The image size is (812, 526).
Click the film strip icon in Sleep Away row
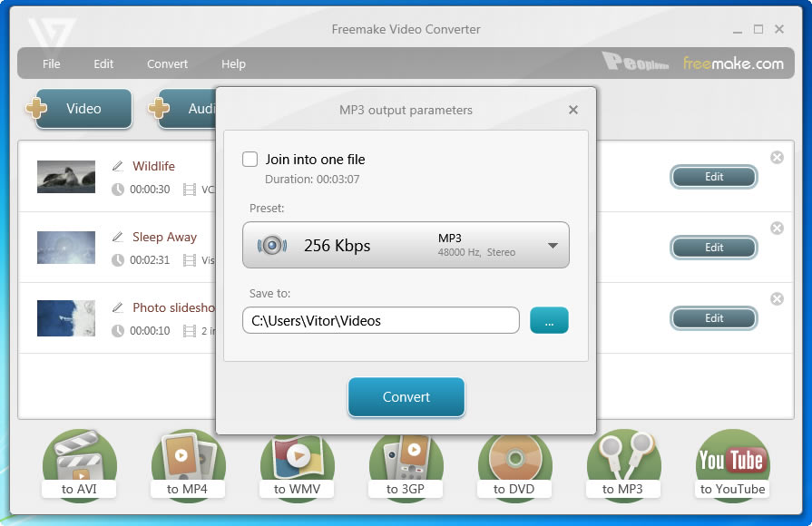click(190, 260)
